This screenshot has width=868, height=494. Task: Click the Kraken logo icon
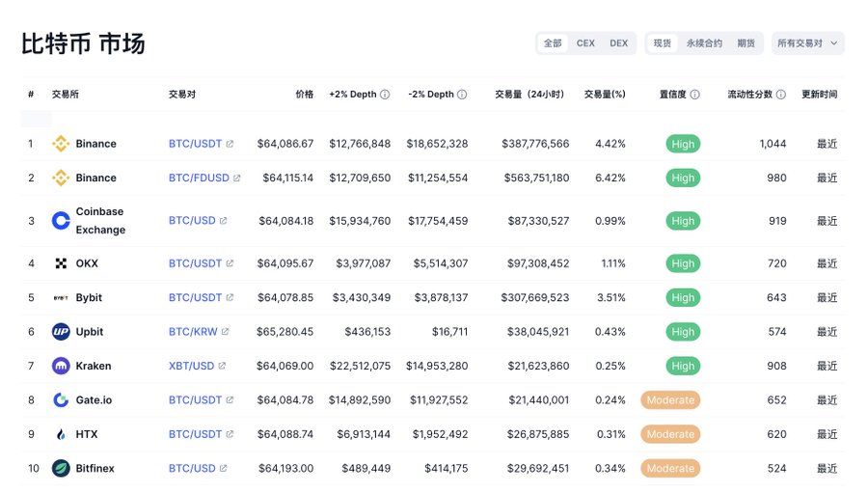61,366
